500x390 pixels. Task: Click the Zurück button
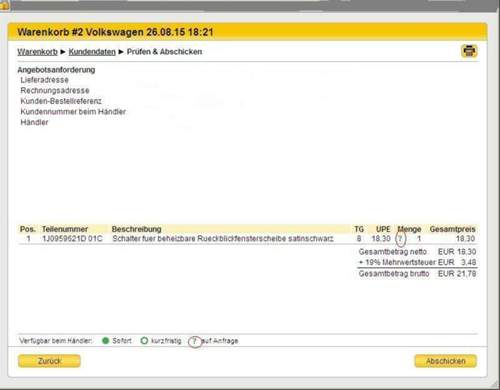(x=49, y=361)
